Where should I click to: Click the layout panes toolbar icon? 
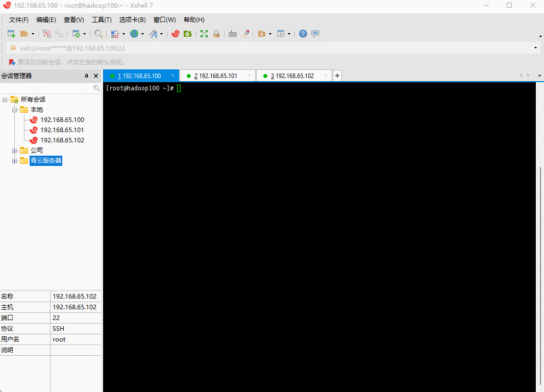(x=281, y=34)
